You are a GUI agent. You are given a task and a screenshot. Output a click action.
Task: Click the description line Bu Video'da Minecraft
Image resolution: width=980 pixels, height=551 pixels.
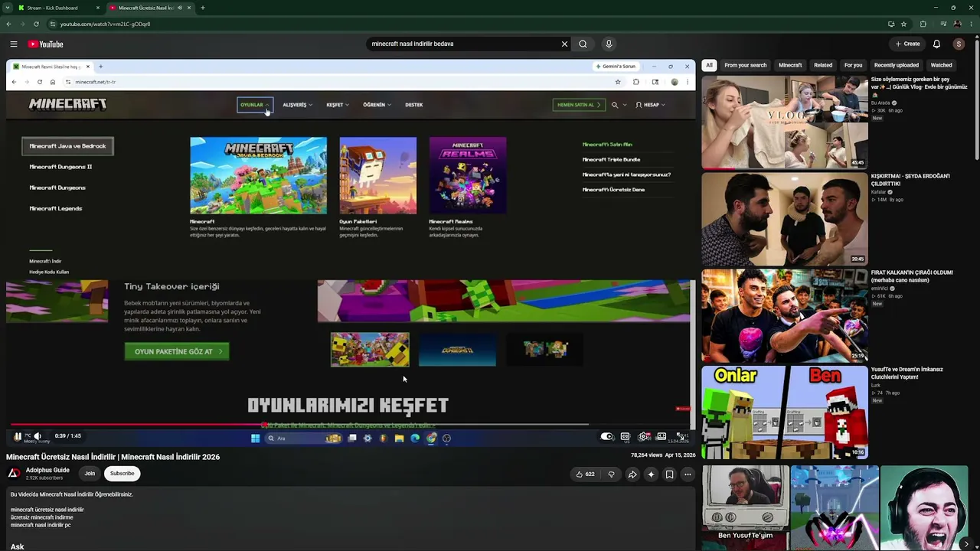(72, 494)
